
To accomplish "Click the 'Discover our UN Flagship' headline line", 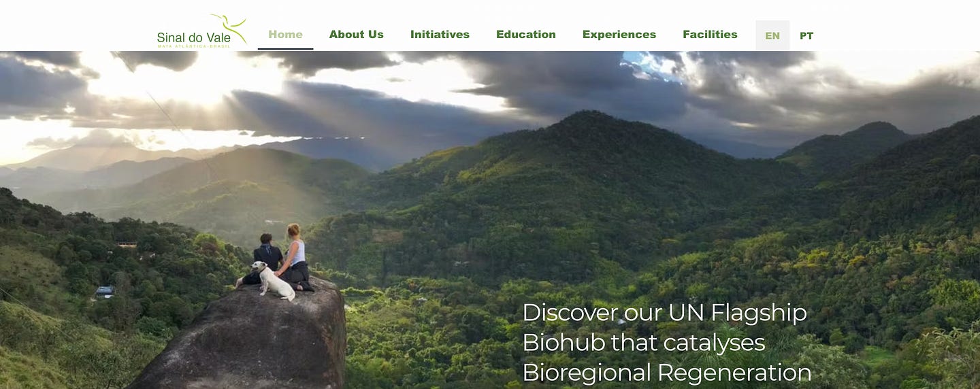I will [x=664, y=313].
